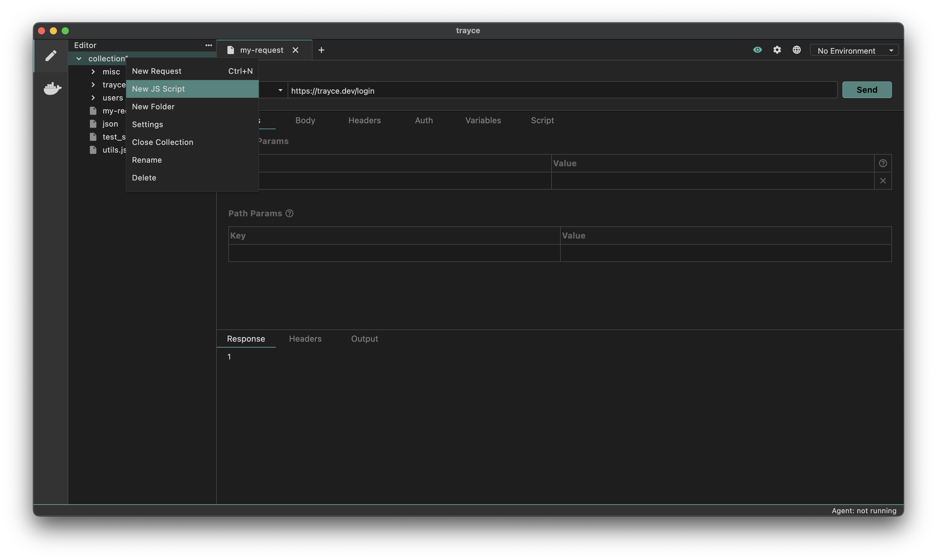This screenshot has width=937, height=560.
Task: Click the my-re file icon in tree
Action: coord(93,111)
